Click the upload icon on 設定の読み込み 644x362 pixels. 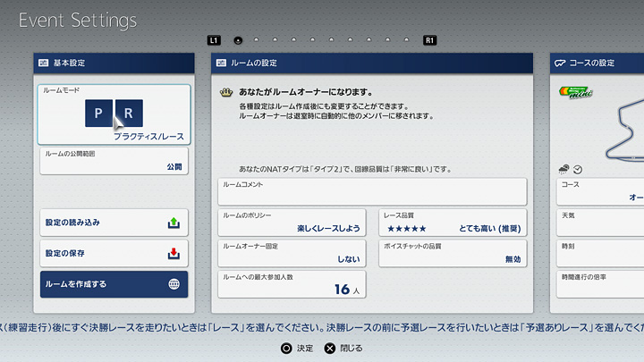point(174,223)
